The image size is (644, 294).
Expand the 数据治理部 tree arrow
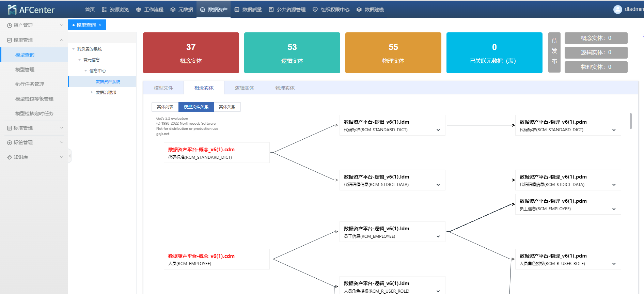click(92, 92)
